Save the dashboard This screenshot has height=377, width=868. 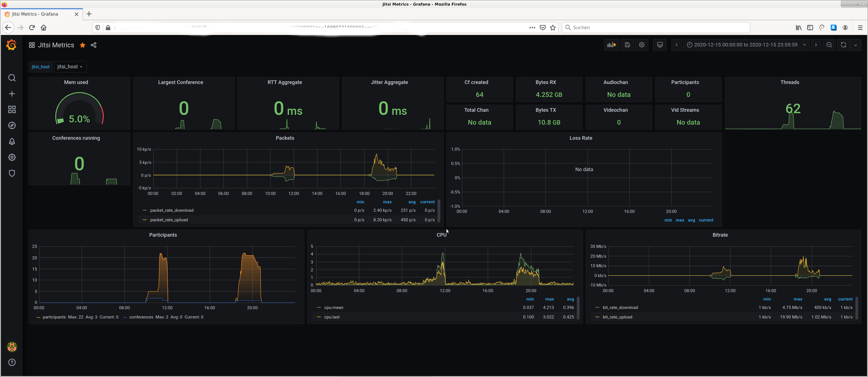click(x=627, y=45)
